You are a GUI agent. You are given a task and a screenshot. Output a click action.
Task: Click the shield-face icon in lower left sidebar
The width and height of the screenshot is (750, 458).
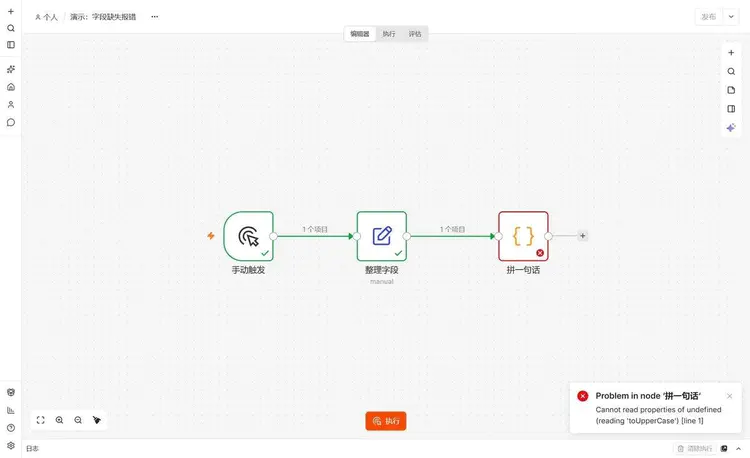[x=11, y=393]
